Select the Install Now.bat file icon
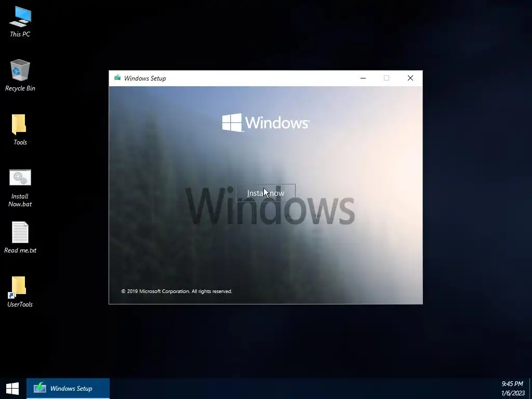532x399 pixels. click(x=20, y=188)
